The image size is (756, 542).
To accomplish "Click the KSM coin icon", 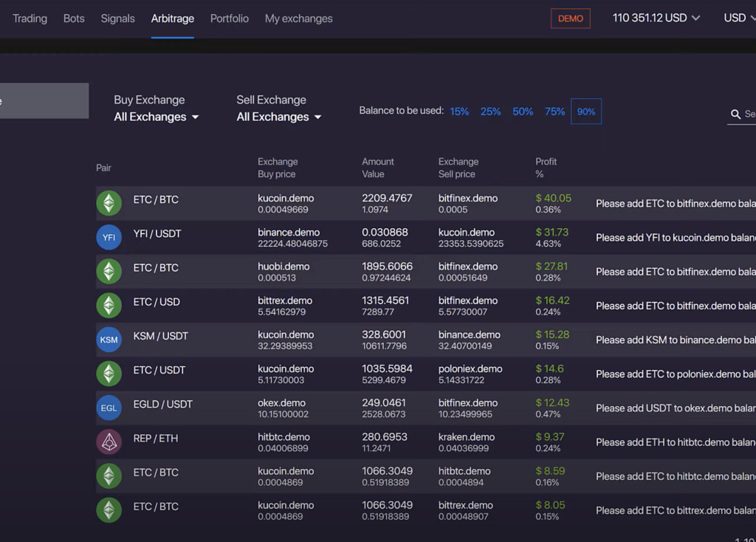I will pos(109,340).
